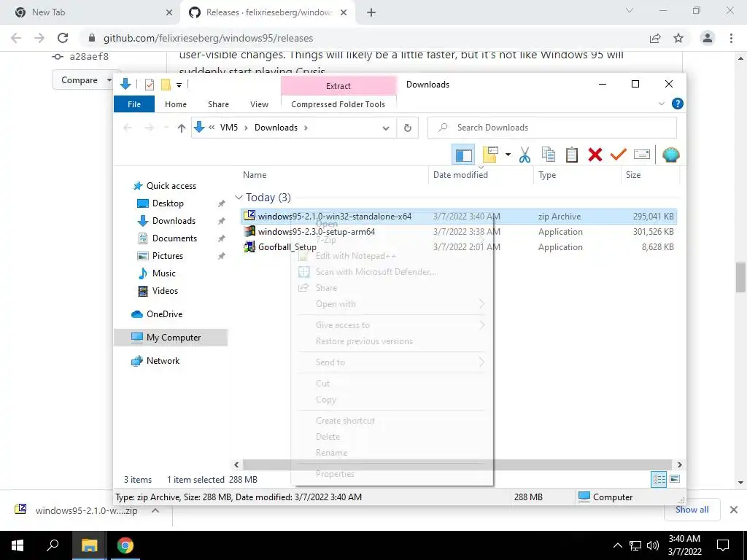
Task: Click the Copy icon in Explorer toolbar
Action: (x=549, y=155)
